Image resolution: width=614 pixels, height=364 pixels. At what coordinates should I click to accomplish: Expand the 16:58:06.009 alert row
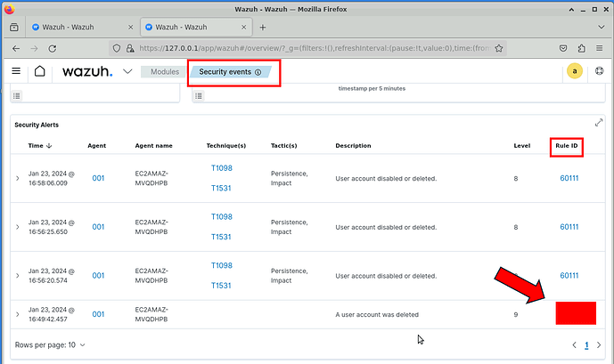[x=17, y=178]
